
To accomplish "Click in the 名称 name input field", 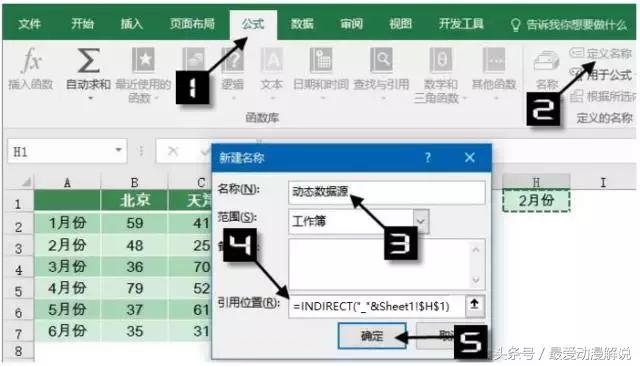I will pos(387,192).
